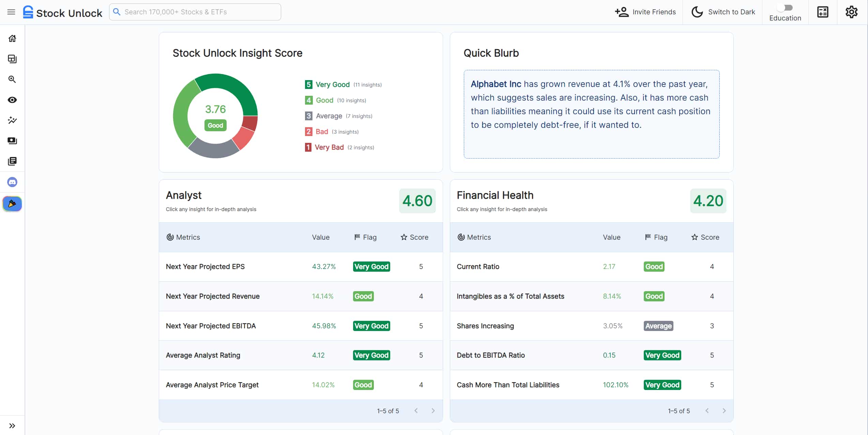Click the Average flag for Shares Increasing

pyautogui.click(x=658, y=326)
